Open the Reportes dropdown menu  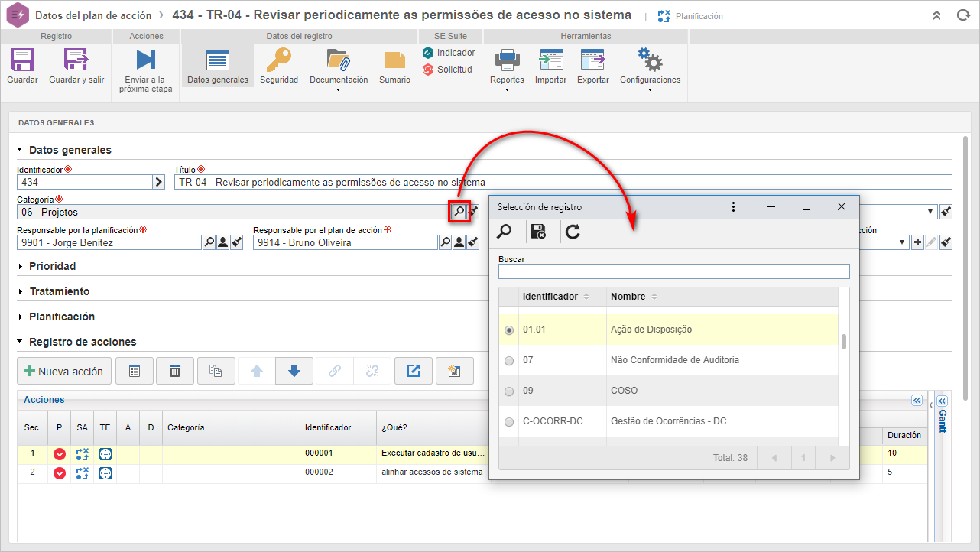pos(507,90)
